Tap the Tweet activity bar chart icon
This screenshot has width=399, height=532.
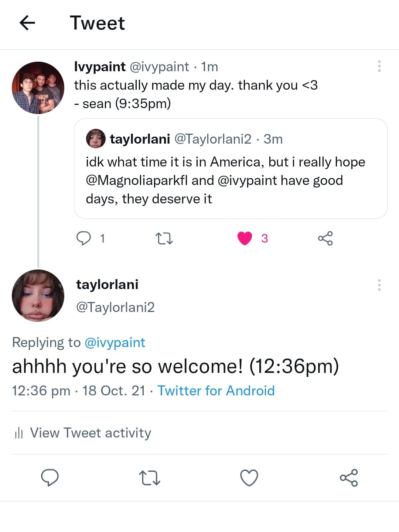click(x=19, y=433)
